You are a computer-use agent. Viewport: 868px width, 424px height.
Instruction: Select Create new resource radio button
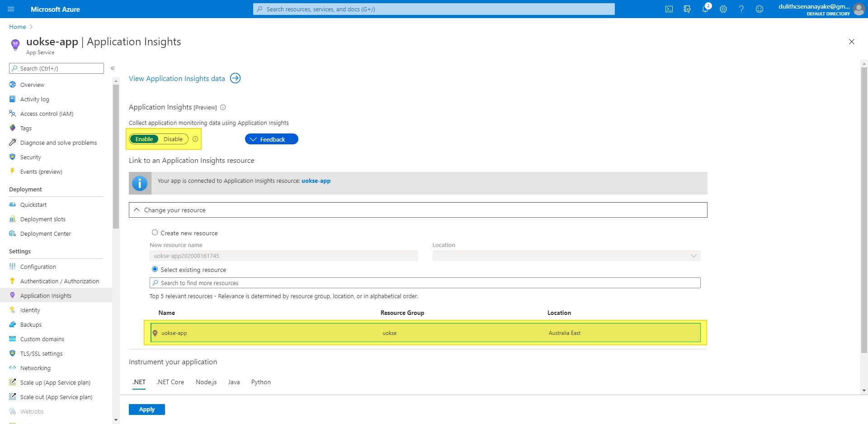[x=155, y=233]
